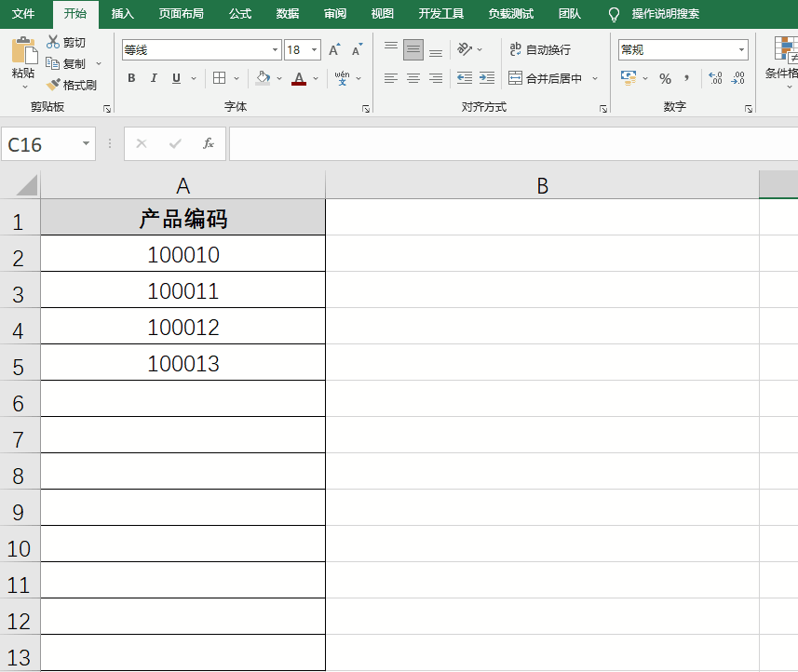The width and height of the screenshot is (798, 672).
Task: Switch to the 视图 tab
Action: click(x=382, y=14)
